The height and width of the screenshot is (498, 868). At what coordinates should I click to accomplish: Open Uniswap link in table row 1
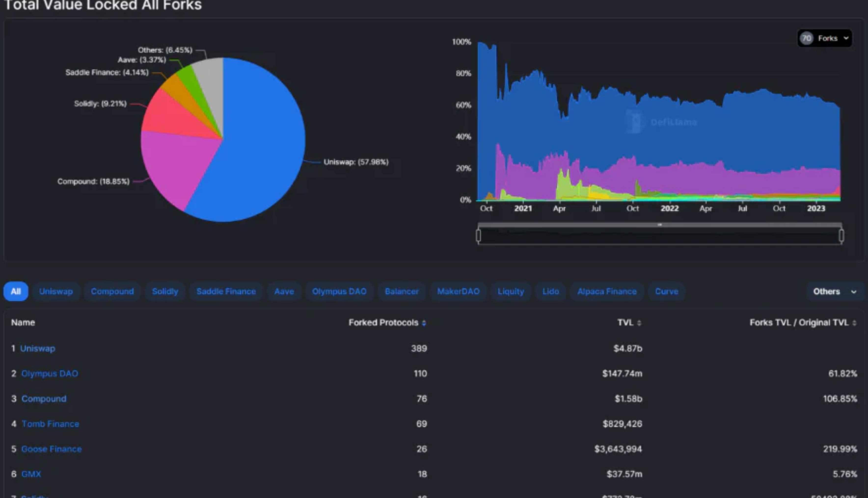pos(38,349)
